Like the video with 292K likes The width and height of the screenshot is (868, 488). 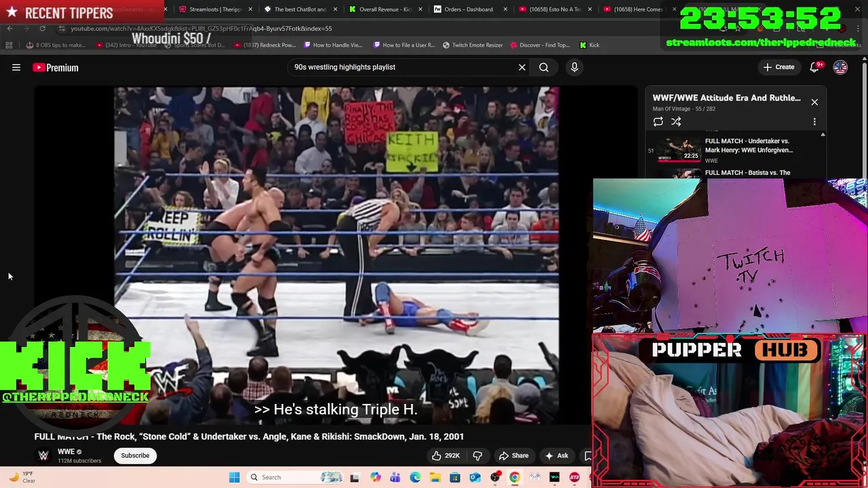446,455
